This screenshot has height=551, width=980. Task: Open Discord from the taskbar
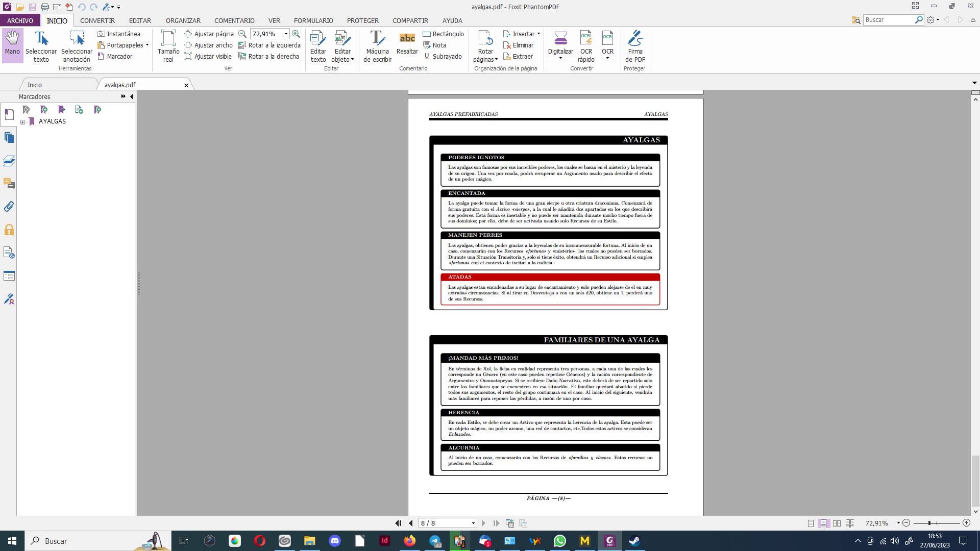click(335, 541)
